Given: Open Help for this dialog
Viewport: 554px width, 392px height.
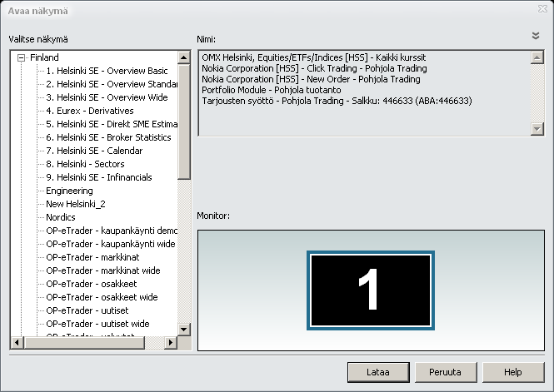Looking at the screenshot, I should [x=513, y=372].
